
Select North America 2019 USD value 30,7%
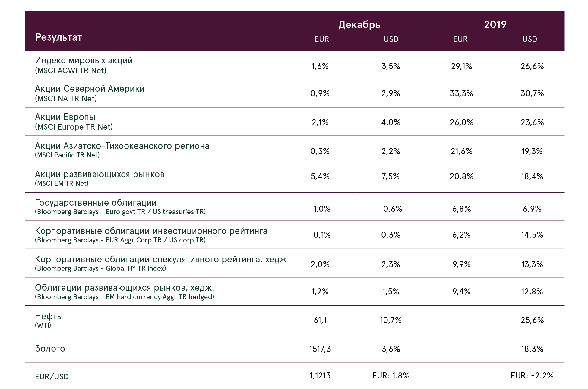click(532, 93)
